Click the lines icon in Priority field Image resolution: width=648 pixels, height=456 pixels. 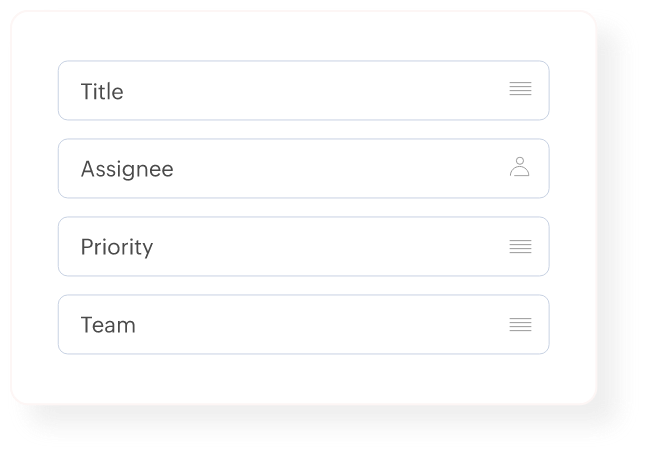[x=520, y=246]
